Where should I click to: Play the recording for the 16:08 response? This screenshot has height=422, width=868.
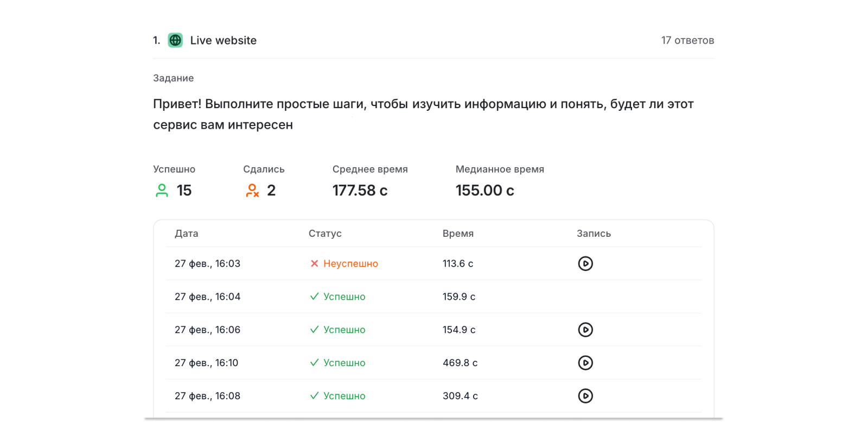click(x=585, y=396)
